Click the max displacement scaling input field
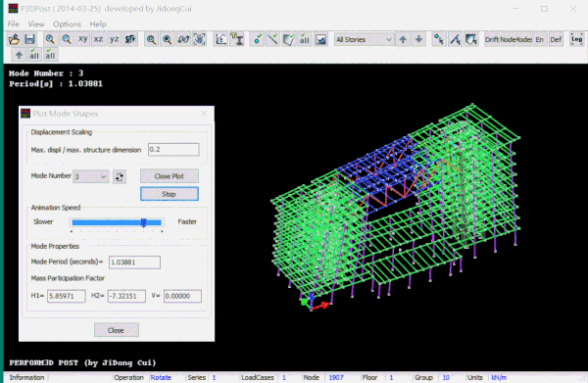The image size is (588, 383). click(x=173, y=150)
